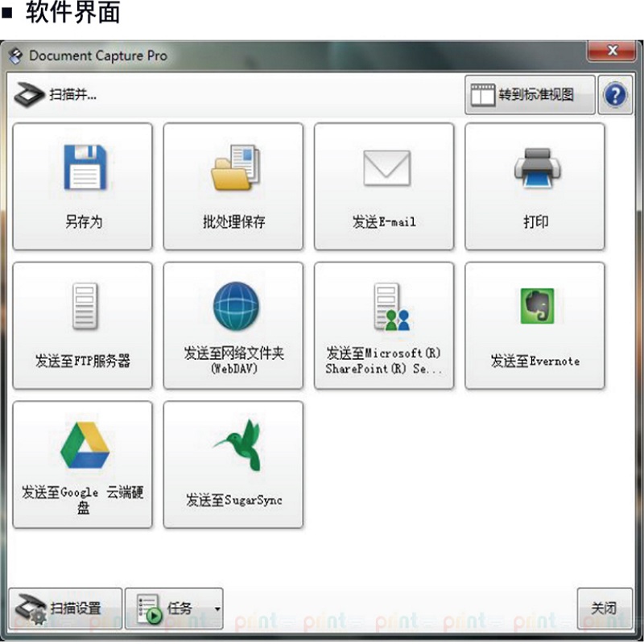Open the Batch Save (批处理保存) folder tile
This screenshot has width=644, height=644.
tap(233, 187)
